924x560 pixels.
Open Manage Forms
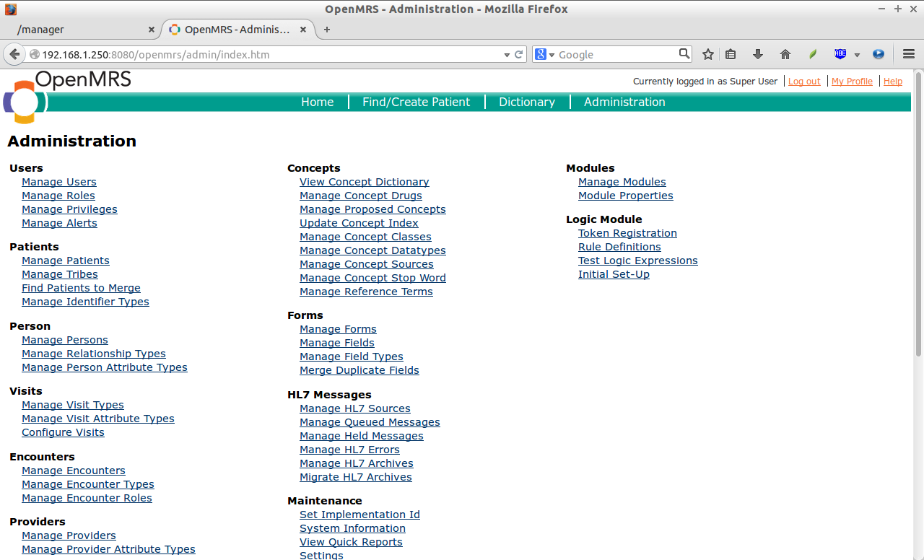(x=338, y=329)
